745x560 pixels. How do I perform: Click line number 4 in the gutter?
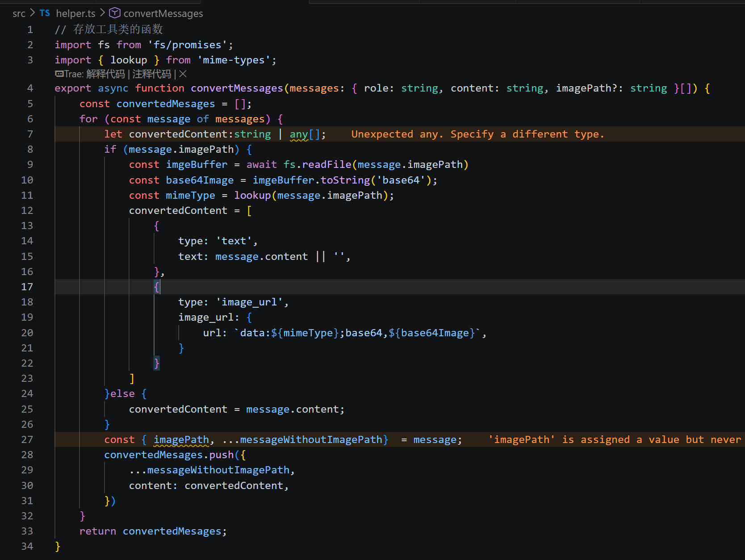coord(30,88)
